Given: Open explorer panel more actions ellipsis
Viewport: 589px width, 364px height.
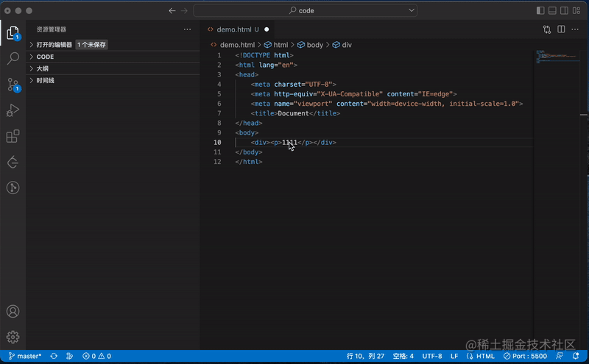Looking at the screenshot, I should (187, 29).
